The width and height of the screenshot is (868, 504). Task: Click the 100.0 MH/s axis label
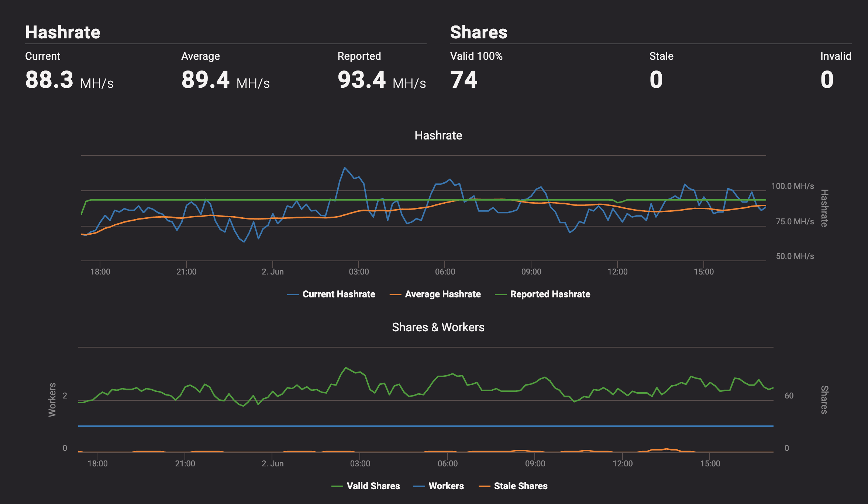pos(792,186)
